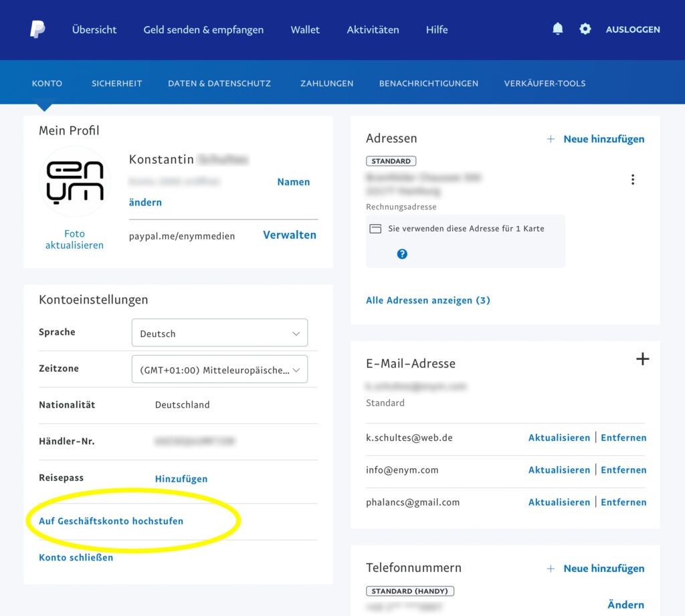Click AUSLOGGEN to sign out
Screen dimensions: 685x616
click(x=633, y=29)
